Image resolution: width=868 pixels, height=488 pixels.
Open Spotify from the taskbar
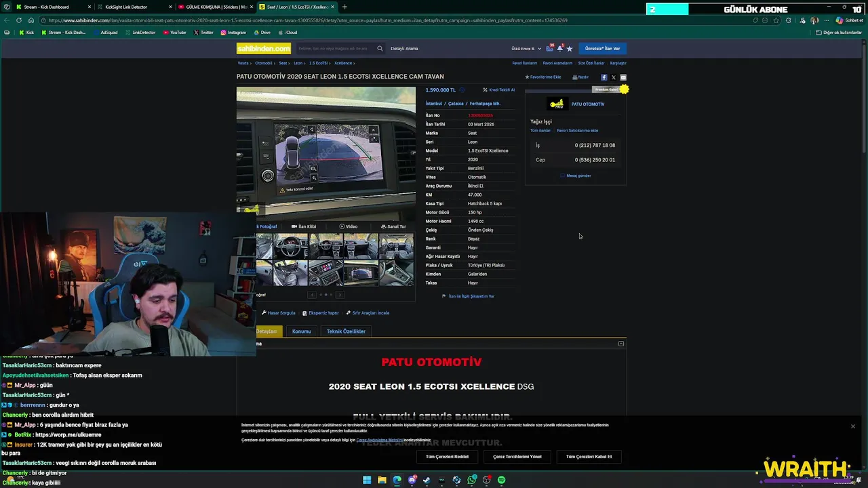[501, 480]
